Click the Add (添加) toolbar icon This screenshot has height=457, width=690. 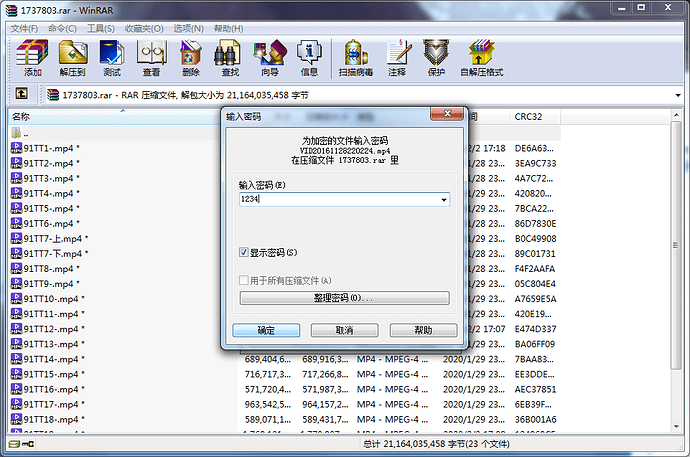click(32, 58)
